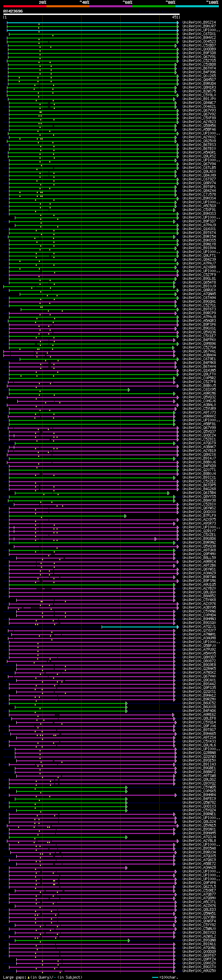The height and width of the screenshot is (980, 222).
Task: Open hit UniRef100_B6THT4
Action: [x=199, y=68]
